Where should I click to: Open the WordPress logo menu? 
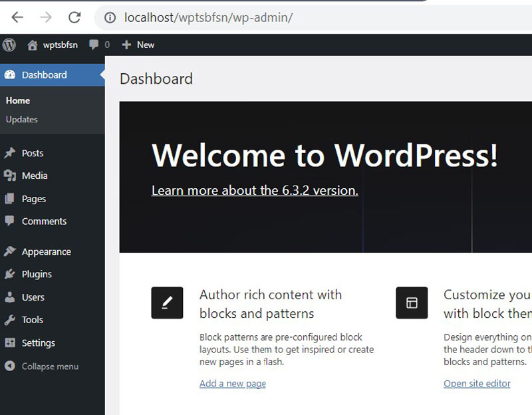pyautogui.click(x=9, y=45)
